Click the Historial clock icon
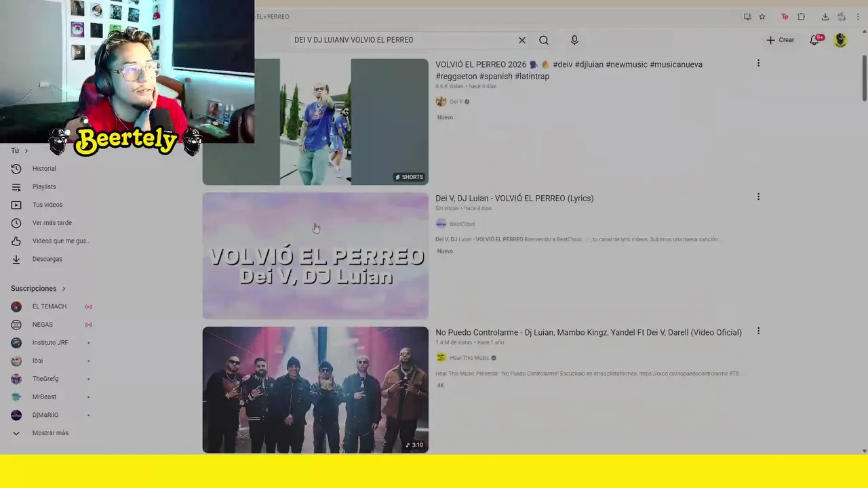Viewport: 868px width, 488px height. click(16, 169)
